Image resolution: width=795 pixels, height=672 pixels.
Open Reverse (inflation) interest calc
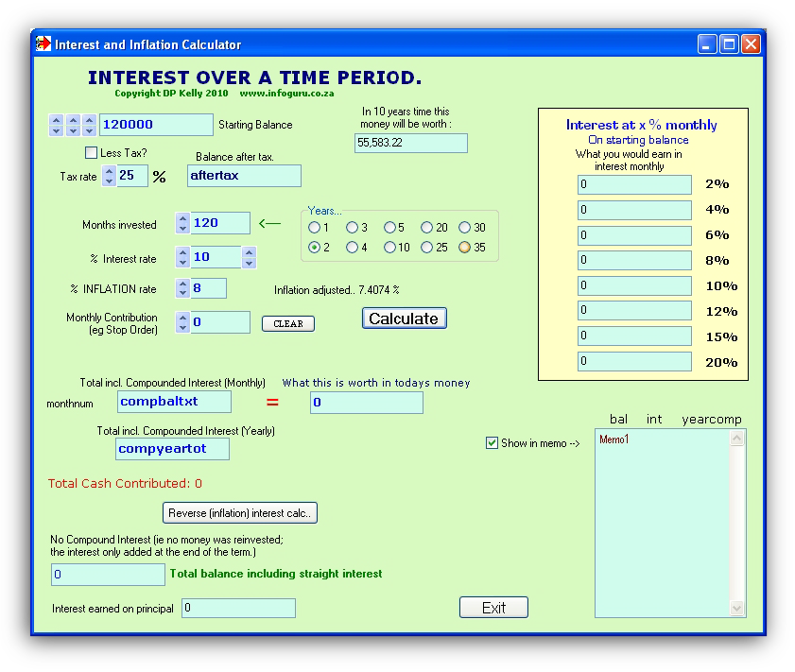(x=240, y=513)
